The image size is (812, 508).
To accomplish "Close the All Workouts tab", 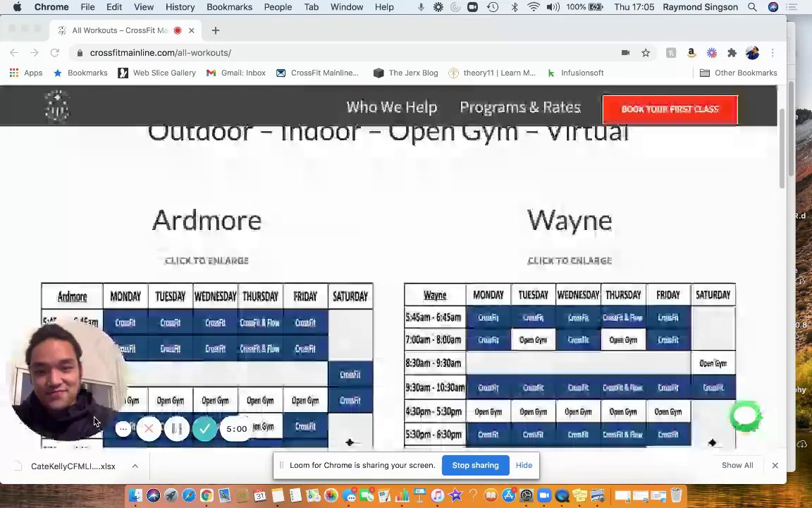I will coord(191,30).
